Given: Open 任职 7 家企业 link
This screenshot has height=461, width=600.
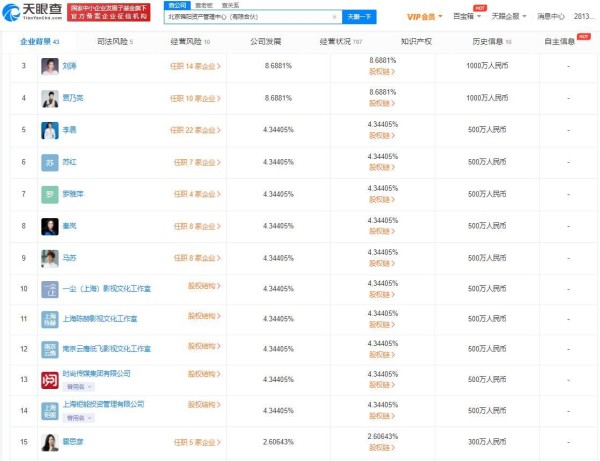Looking at the screenshot, I should pyautogui.click(x=197, y=162).
